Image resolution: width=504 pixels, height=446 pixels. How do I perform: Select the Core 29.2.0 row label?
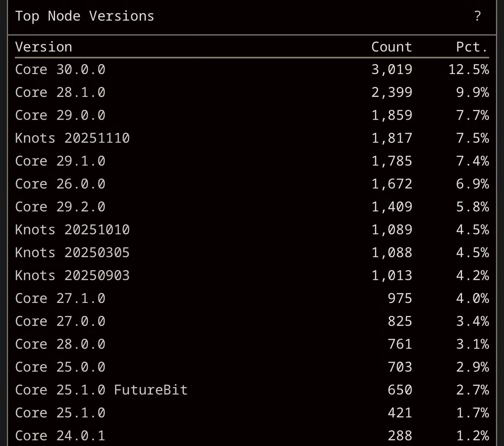[x=60, y=207]
